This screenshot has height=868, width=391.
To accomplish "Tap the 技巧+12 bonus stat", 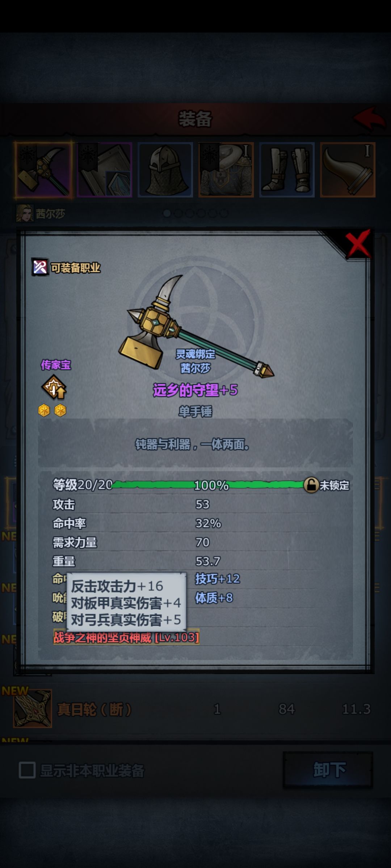I will 217,579.
